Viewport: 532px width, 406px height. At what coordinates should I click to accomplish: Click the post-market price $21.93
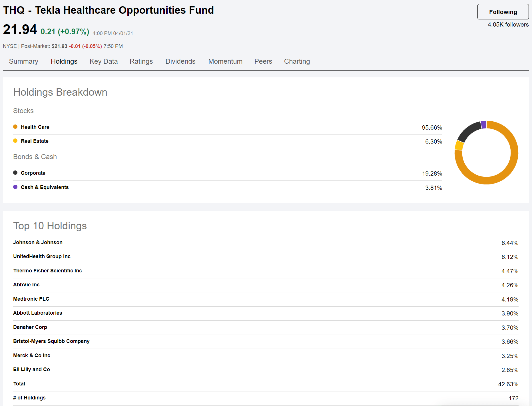coord(59,46)
